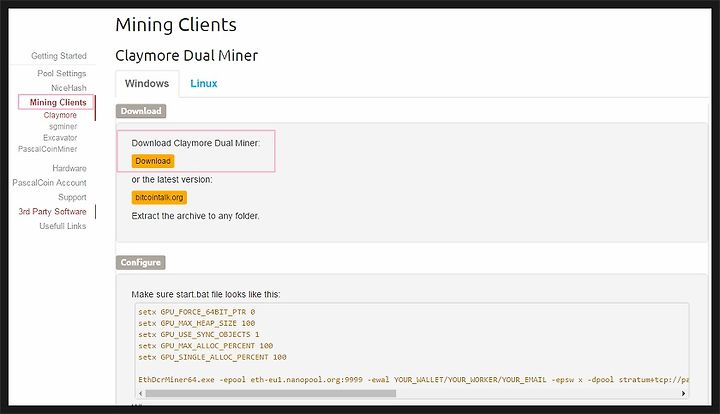The height and width of the screenshot is (414, 720).
Task: Open the NiceHash sidebar entry
Action: (68, 88)
